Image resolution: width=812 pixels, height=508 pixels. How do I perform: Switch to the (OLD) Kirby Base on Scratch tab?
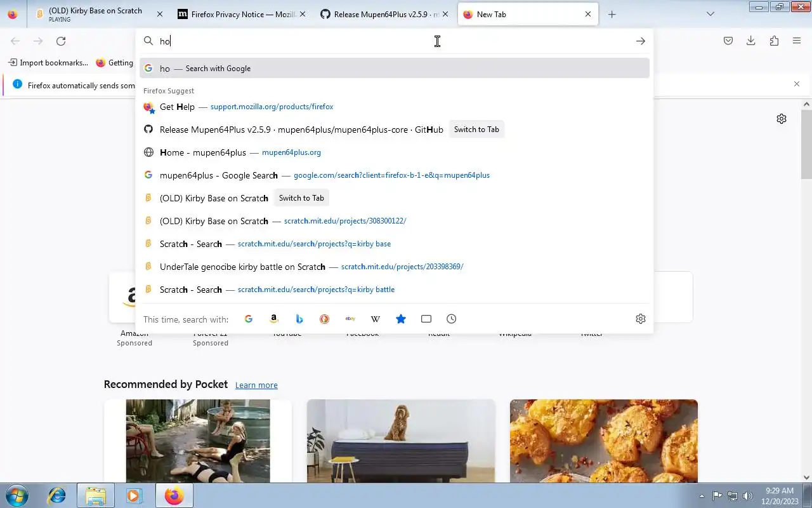[x=95, y=14]
